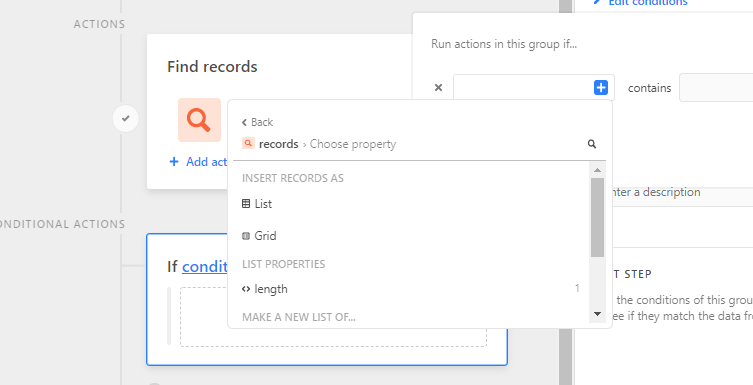The height and width of the screenshot is (385, 753).
Task: Click the scrollbar up arrow
Action: click(x=597, y=170)
